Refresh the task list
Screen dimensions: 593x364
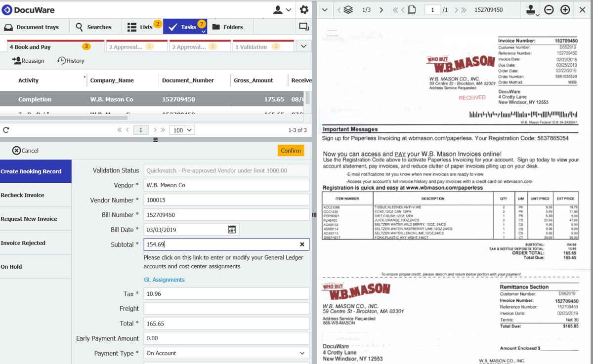click(6, 129)
